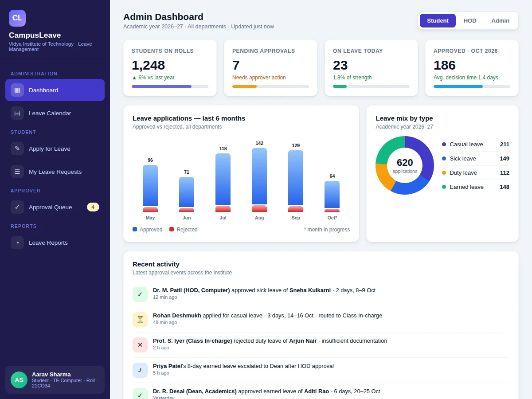Click the Earned leave count 148
The height and width of the screenshot is (399, 532).
pos(505,187)
